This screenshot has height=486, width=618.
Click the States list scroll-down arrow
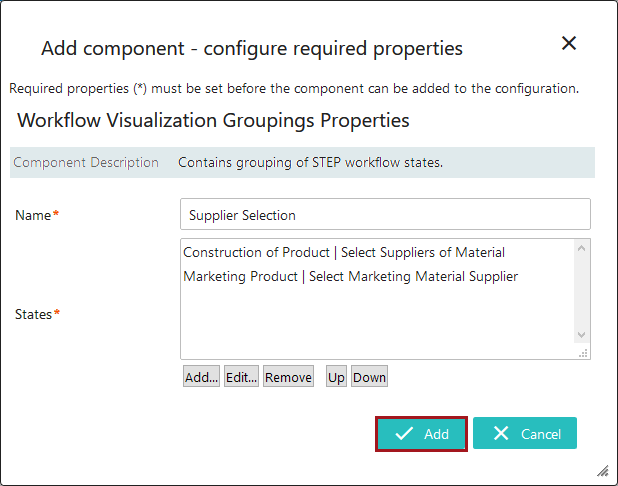(583, 336)
